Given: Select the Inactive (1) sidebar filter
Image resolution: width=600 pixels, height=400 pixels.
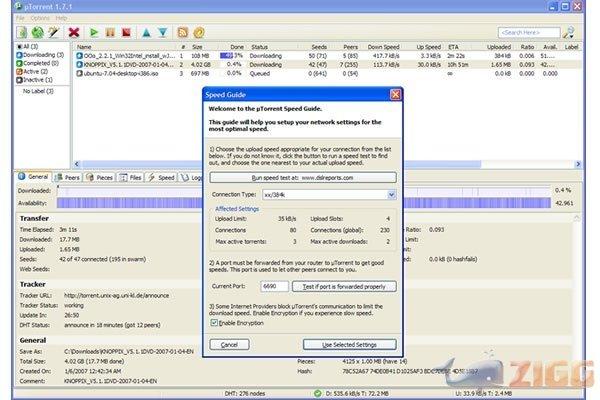Looking at the screenshot, I should (x=34, y=80).
